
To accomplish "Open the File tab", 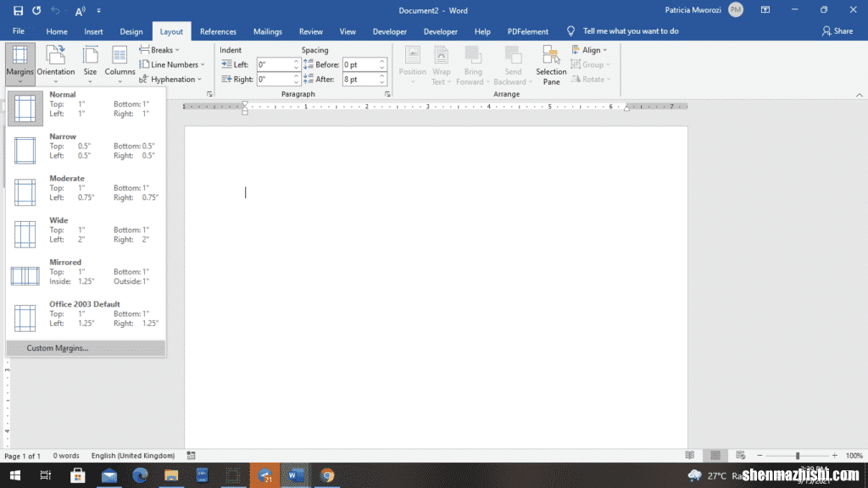I will coord(19,31).
